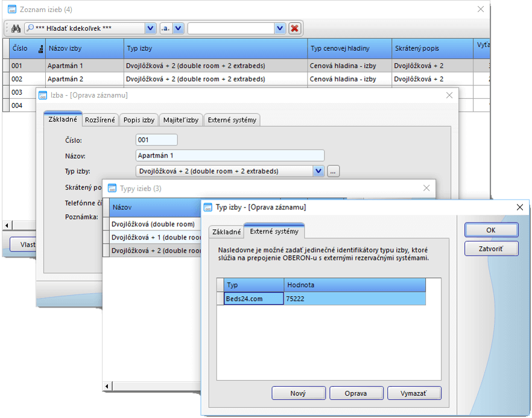Open the Rozšírené tab
Screen dimensions: 532x418
(x=100, y=120)
